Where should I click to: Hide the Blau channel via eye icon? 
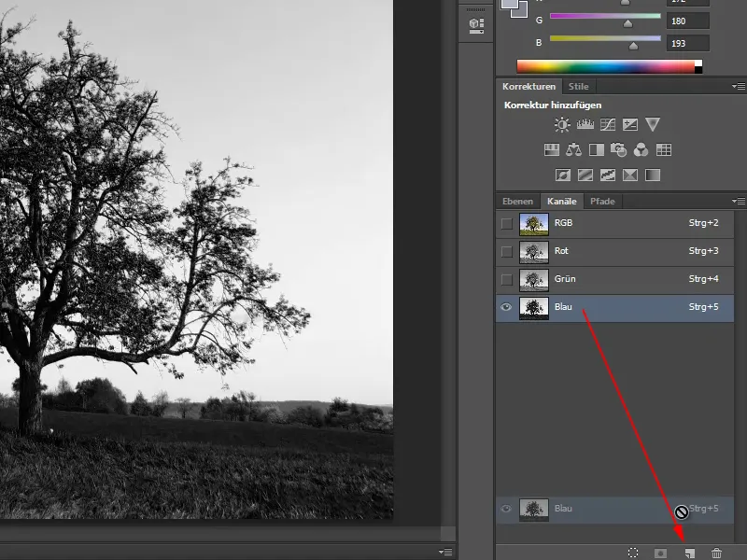[506, 307]
